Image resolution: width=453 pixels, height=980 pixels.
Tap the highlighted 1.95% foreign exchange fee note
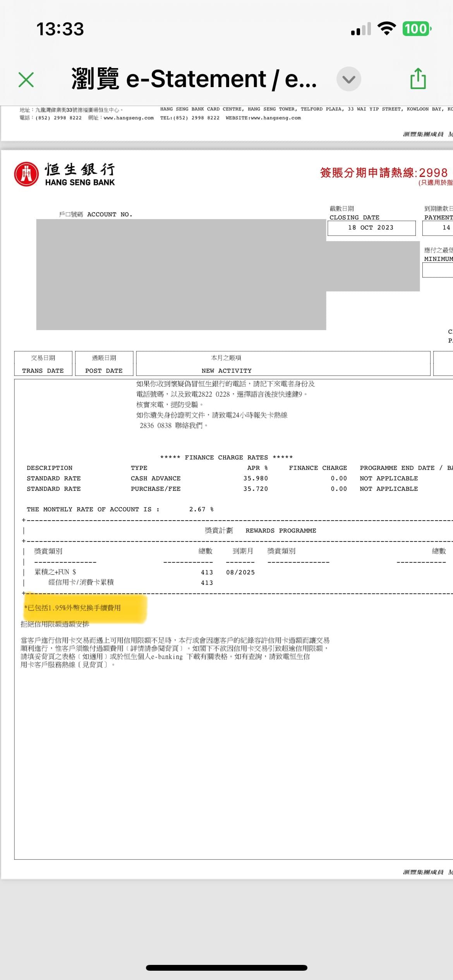coord(72,608)
